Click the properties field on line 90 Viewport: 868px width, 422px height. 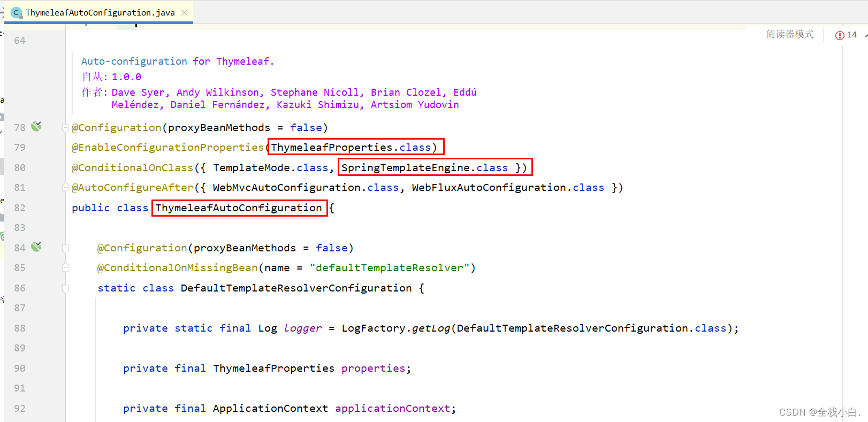point(374,369)
